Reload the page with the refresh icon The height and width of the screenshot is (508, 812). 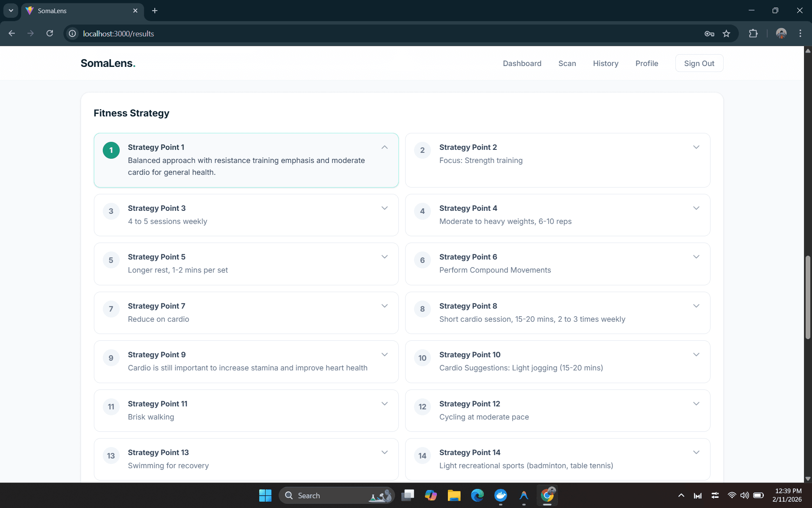click(x=49, y=33)
